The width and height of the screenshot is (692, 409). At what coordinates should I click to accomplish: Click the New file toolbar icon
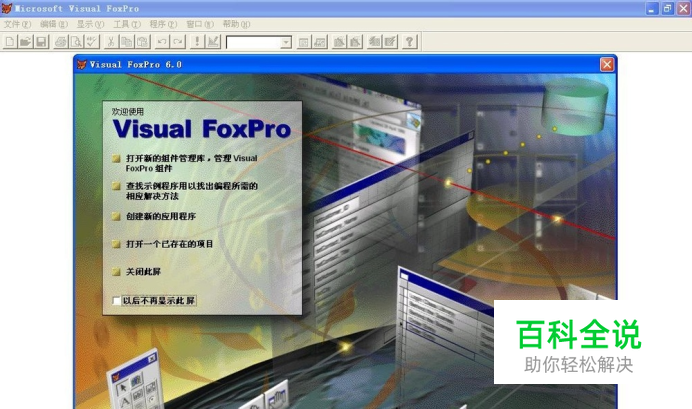point(10,42)
